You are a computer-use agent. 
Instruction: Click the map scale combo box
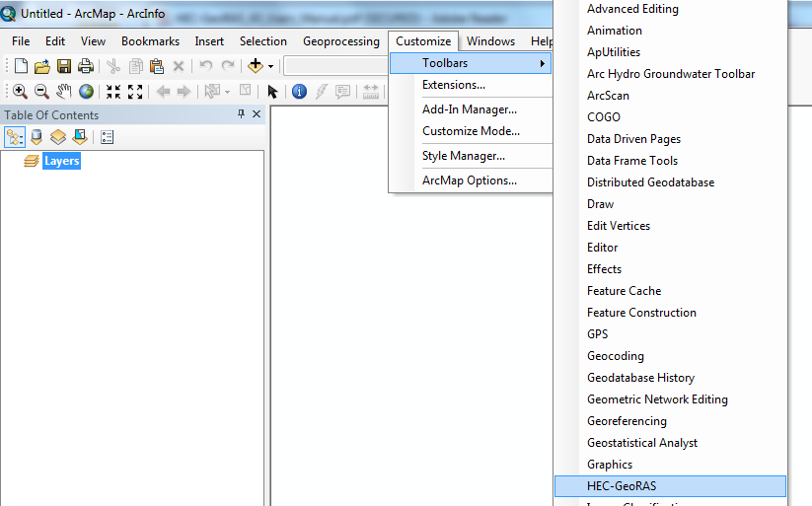pos(335,66)
